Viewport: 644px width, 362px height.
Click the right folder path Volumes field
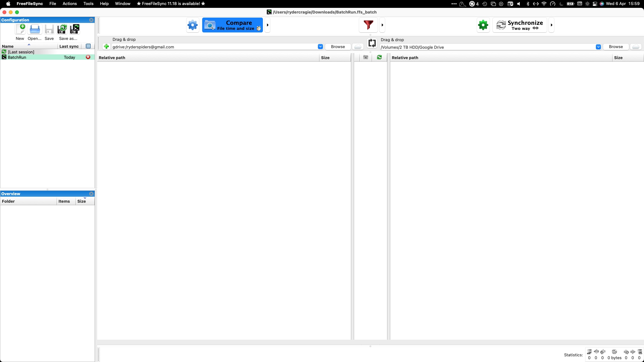point(487,47)
